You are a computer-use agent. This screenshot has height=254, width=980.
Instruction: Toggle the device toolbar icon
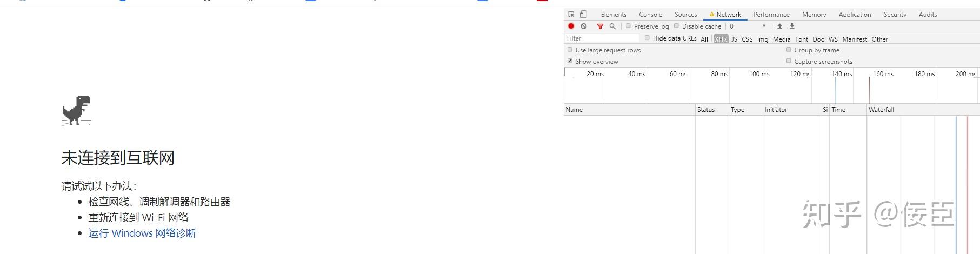point(583,15)
